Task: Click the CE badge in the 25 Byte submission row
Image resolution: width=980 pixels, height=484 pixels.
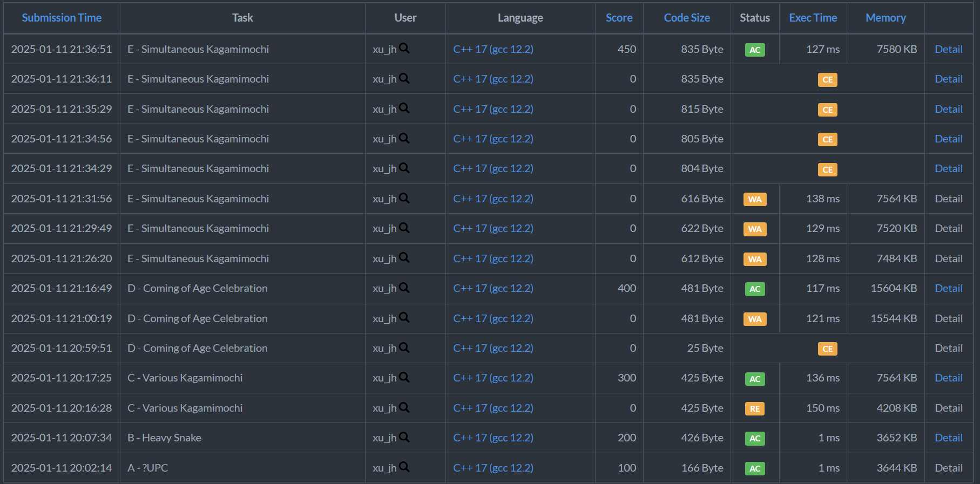Action: [827, 349]
